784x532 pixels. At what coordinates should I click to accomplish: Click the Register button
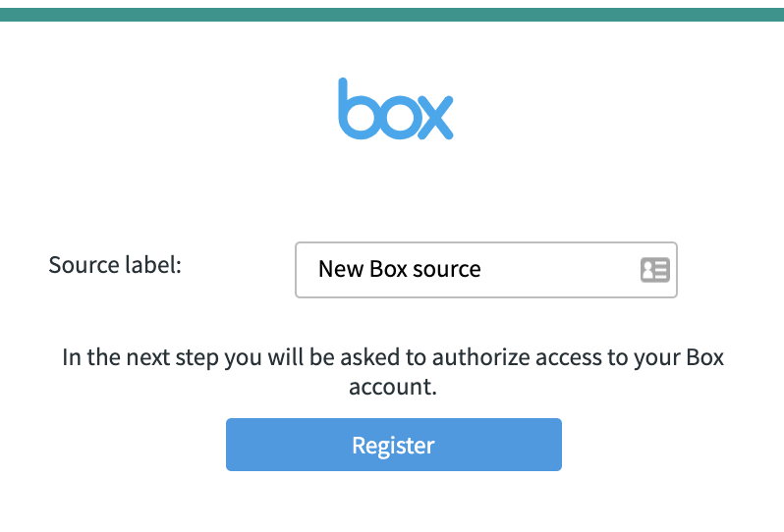pyautogui.click(x=394, y=445)
